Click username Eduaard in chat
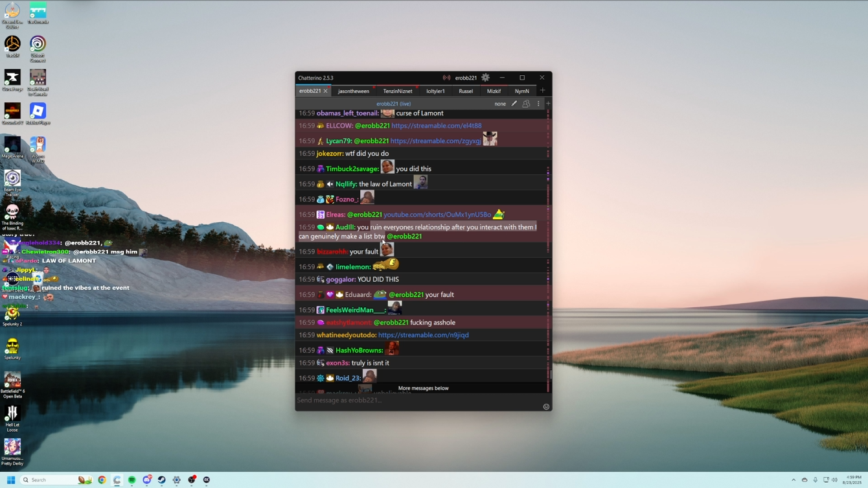 coord(358,295)
